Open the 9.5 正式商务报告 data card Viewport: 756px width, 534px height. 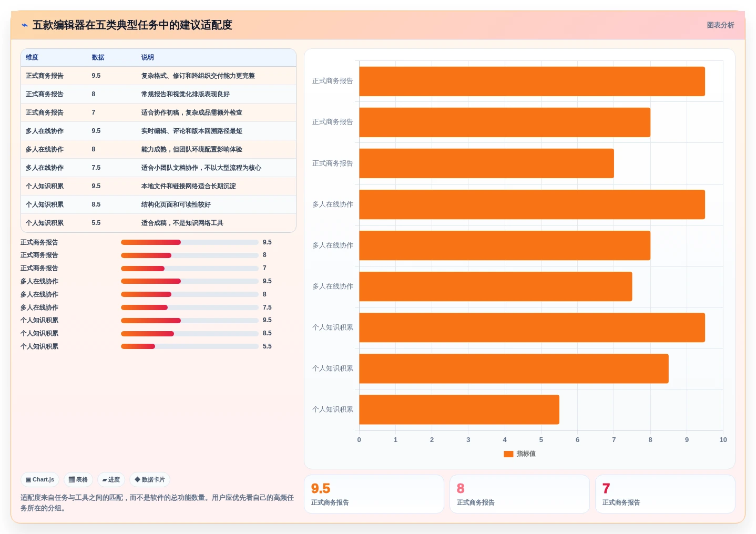374,494
